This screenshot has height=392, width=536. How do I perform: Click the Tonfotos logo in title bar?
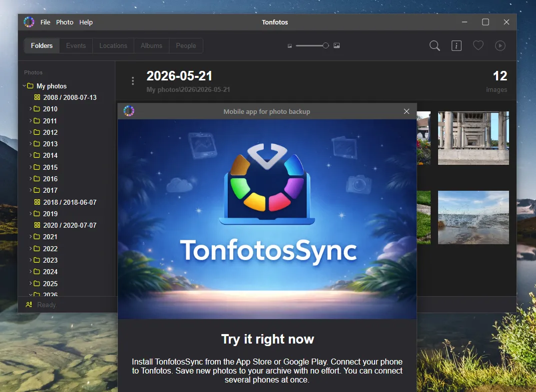pos(29,22)
